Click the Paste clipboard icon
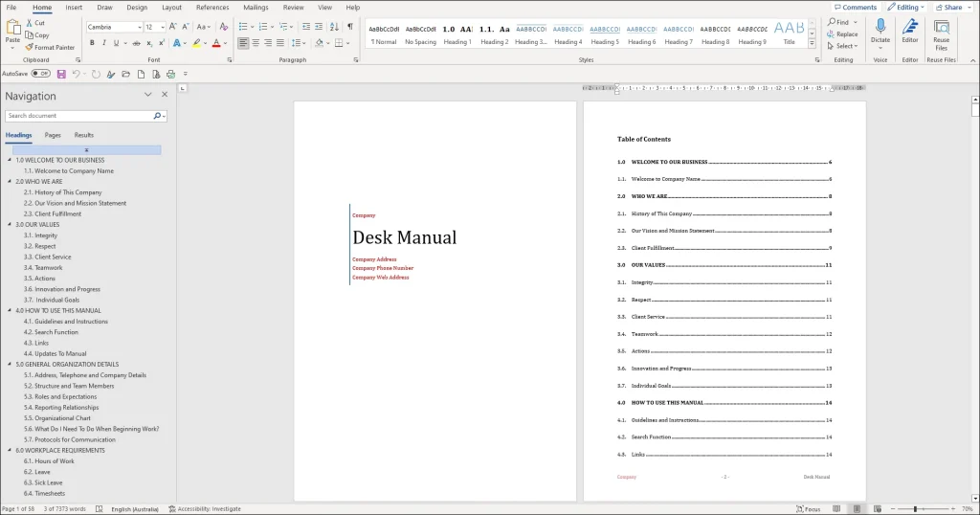 pyautogui.click(x=12, y=28)
